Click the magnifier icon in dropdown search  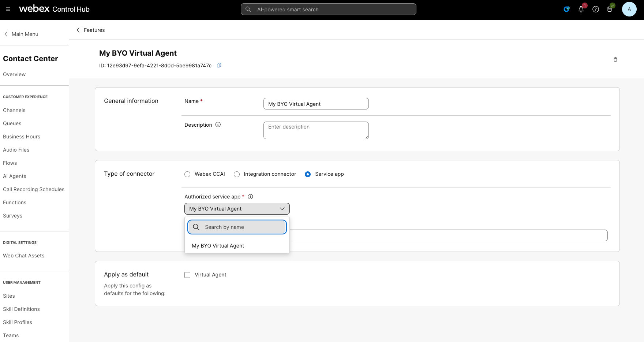coord(196,227)
